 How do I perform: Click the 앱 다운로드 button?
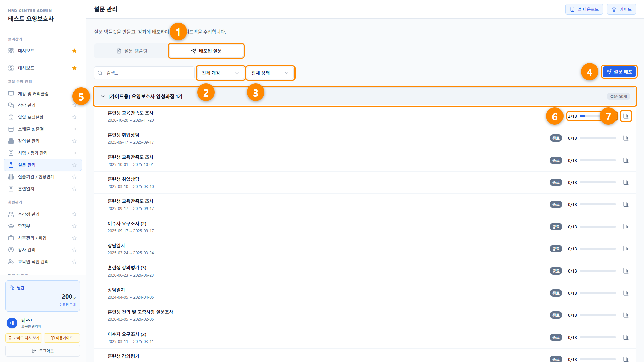584,9
